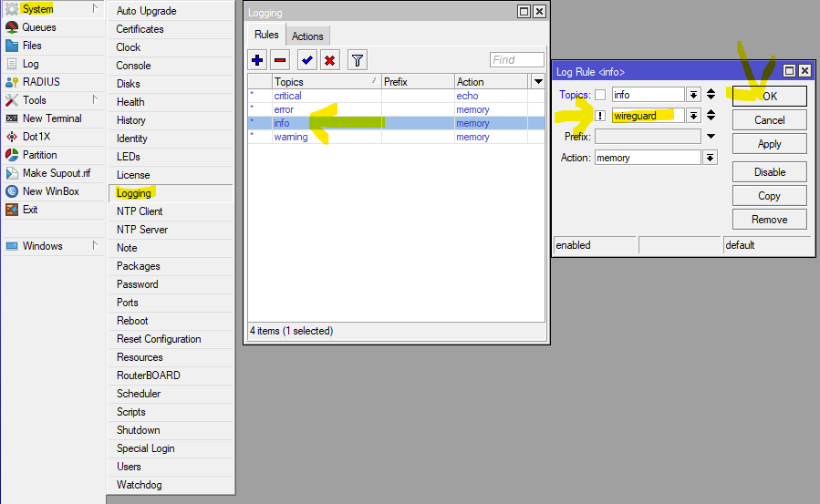Expand the Prefix field arrow

711,137
